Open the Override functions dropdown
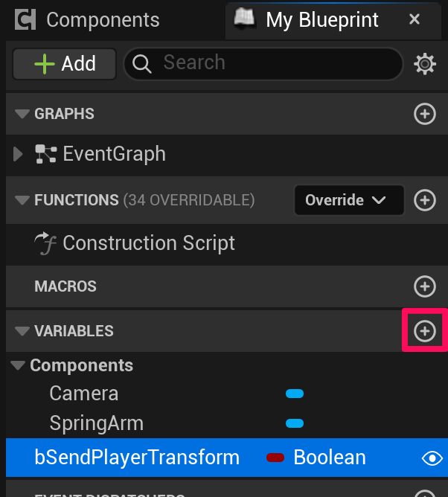The image size is (448, 497). coord(349,200)
